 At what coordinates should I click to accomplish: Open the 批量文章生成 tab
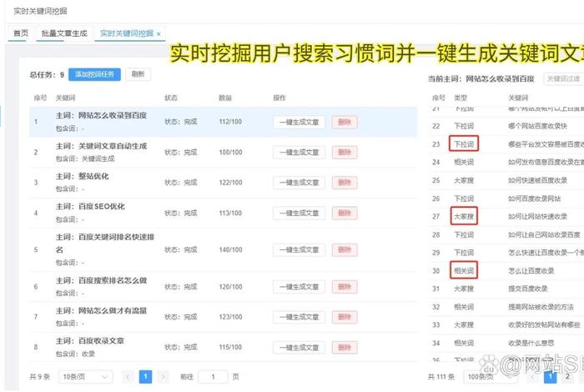64,33
